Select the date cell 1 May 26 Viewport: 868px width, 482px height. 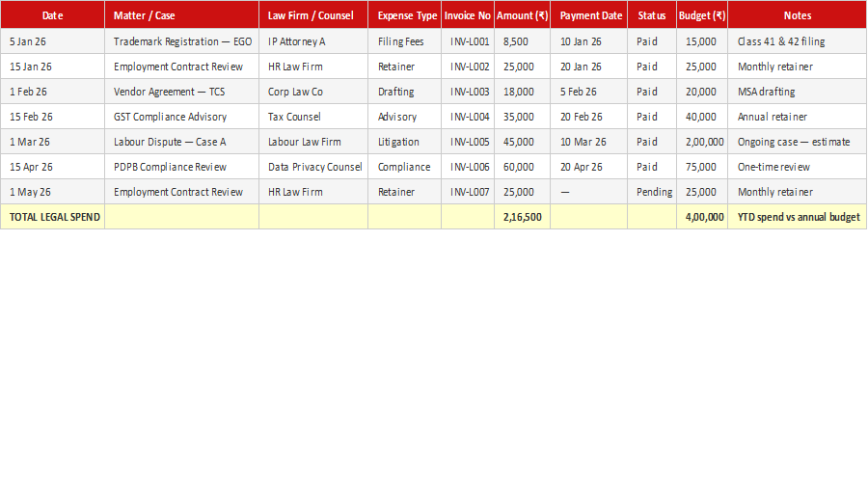(x=53, y=192)
